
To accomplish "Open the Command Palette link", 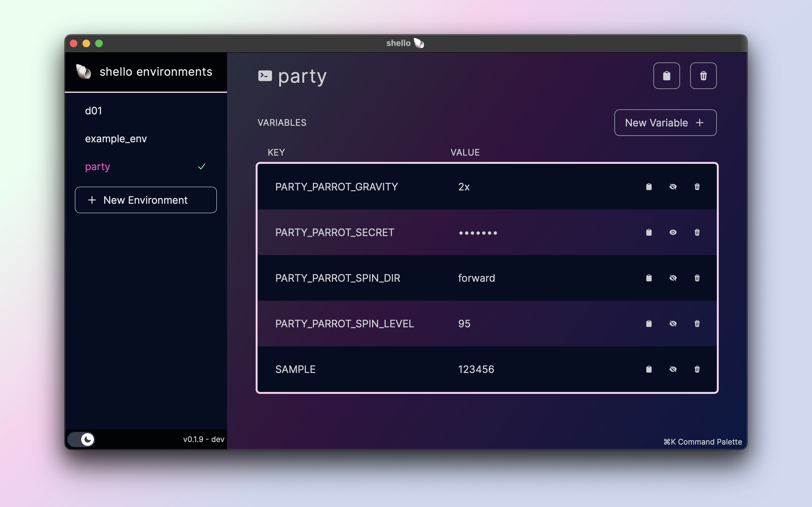I will [702, 442].
